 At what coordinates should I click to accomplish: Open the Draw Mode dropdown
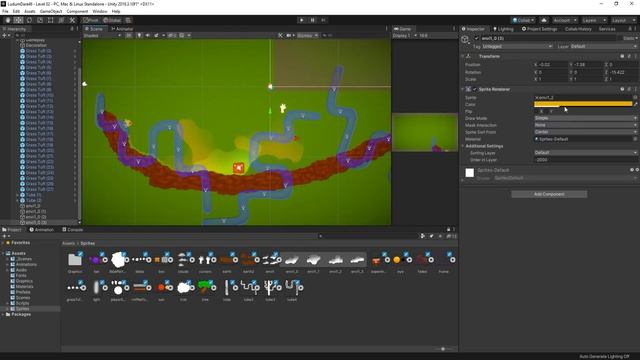click(586, 118)
